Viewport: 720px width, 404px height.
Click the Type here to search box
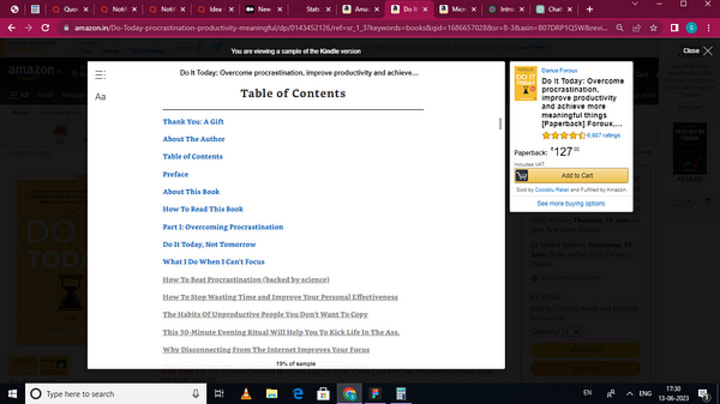tap(116, 394)
